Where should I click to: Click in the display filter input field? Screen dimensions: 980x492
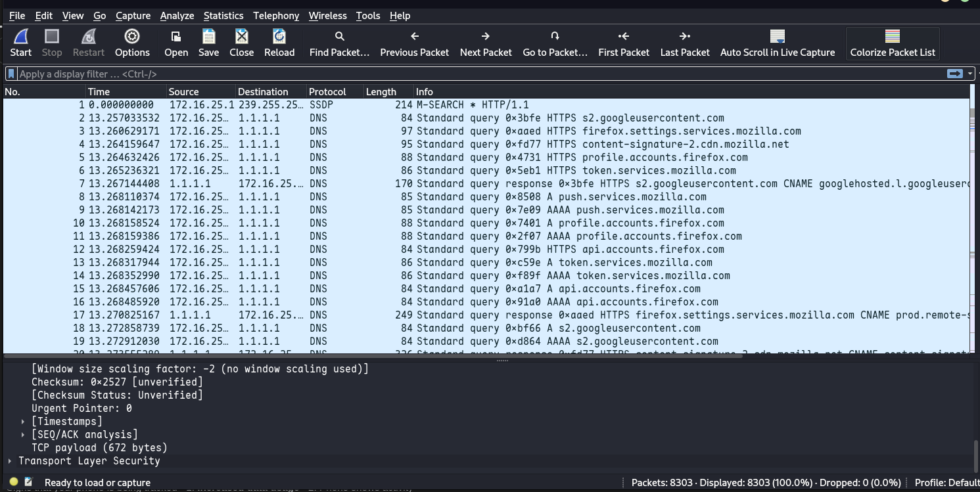(x=480, y=74)
